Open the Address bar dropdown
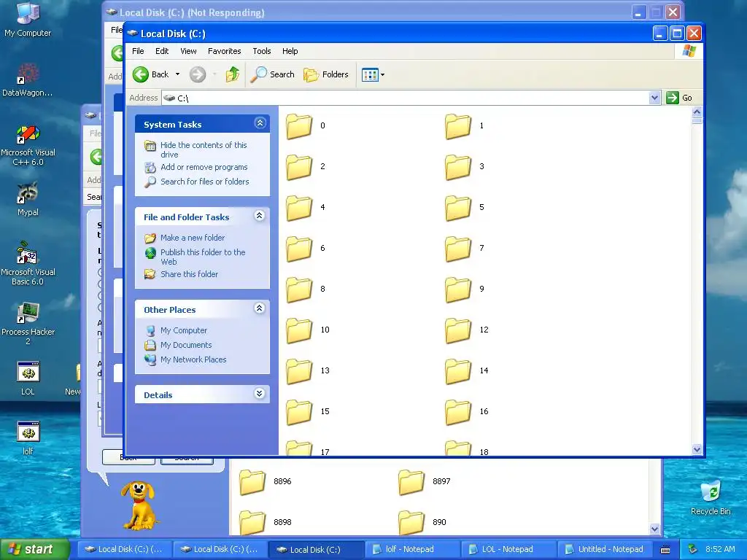This screenshot has height=560, width=747. pos(654,98)
